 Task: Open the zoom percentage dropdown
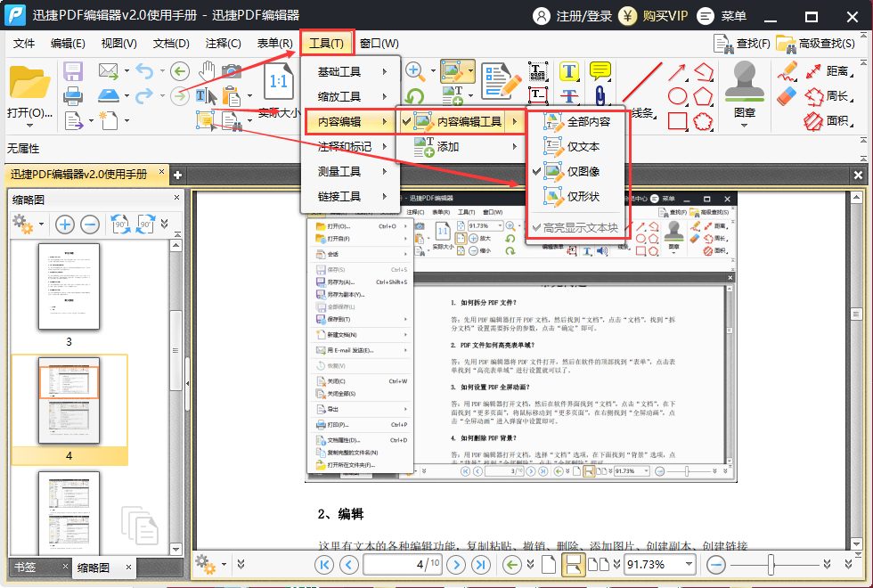[x=689, y=564]
